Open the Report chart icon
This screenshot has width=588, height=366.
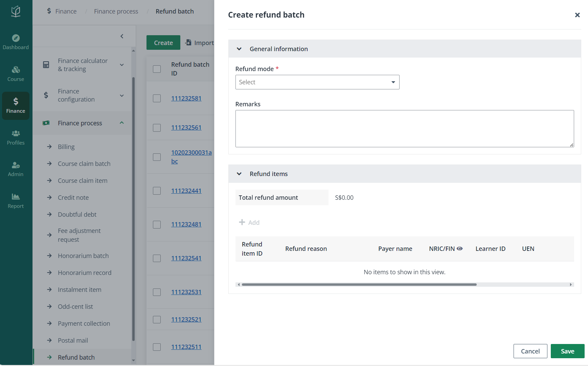[16, 197]
